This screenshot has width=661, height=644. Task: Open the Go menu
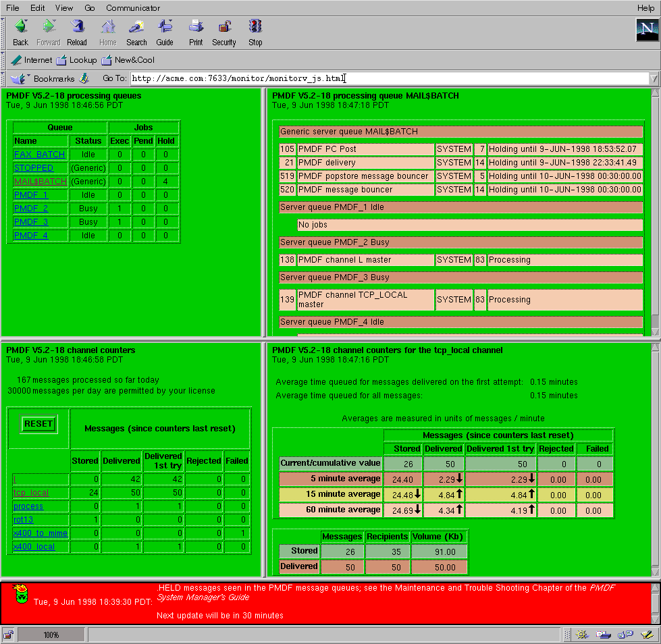coord(89,7)
